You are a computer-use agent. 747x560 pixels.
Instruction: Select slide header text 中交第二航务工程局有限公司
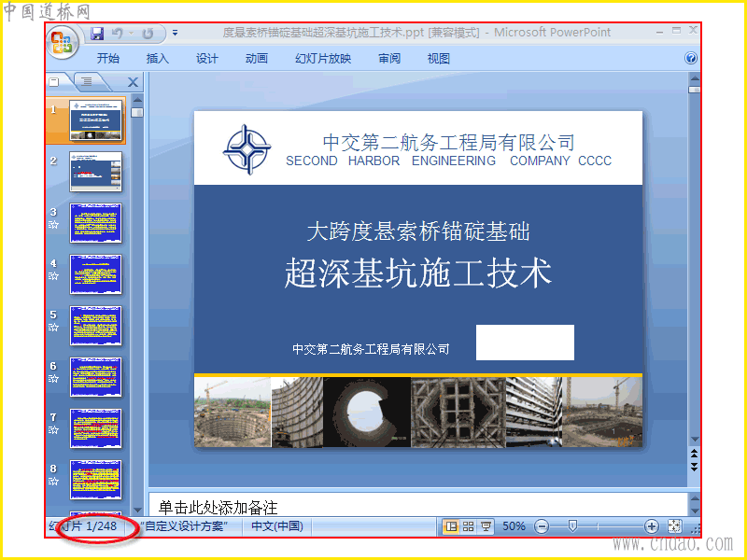tap(448, 142)
